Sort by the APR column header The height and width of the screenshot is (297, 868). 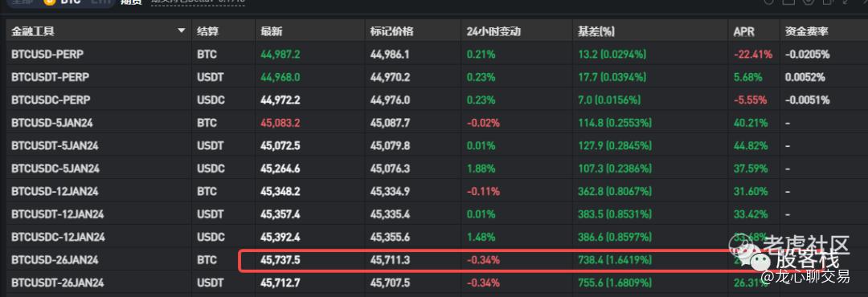coord(743,31)
